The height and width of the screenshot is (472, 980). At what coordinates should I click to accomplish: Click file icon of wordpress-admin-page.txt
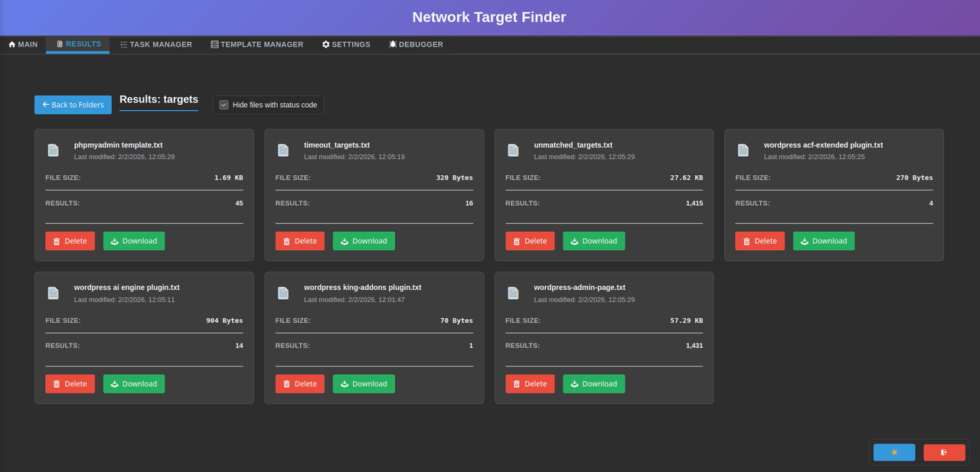pos(513,293)
